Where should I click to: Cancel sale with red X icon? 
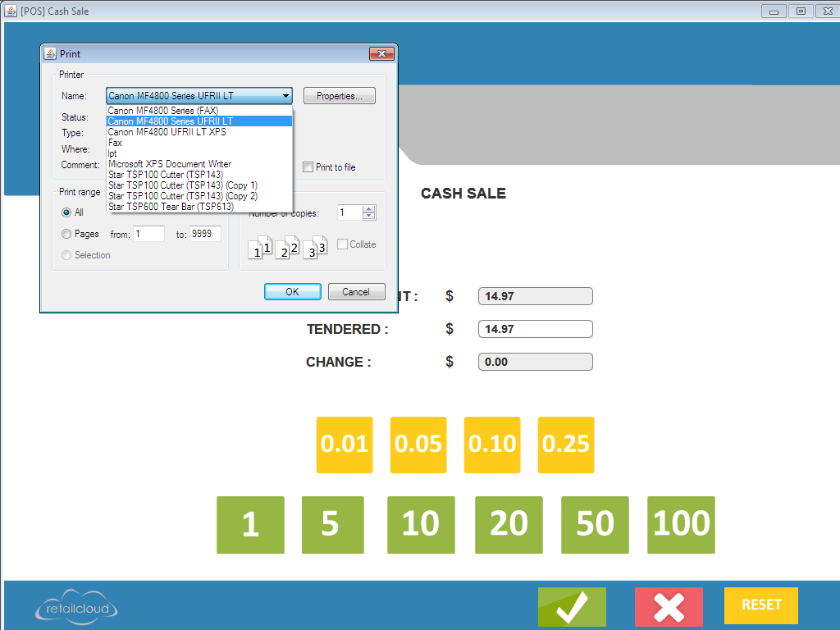(x=669, y=606)
